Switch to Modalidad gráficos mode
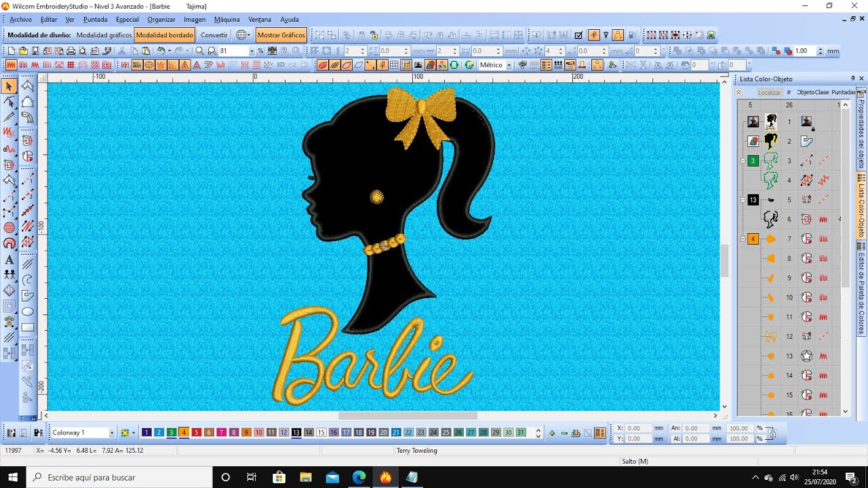 click(x=104, y=35)
